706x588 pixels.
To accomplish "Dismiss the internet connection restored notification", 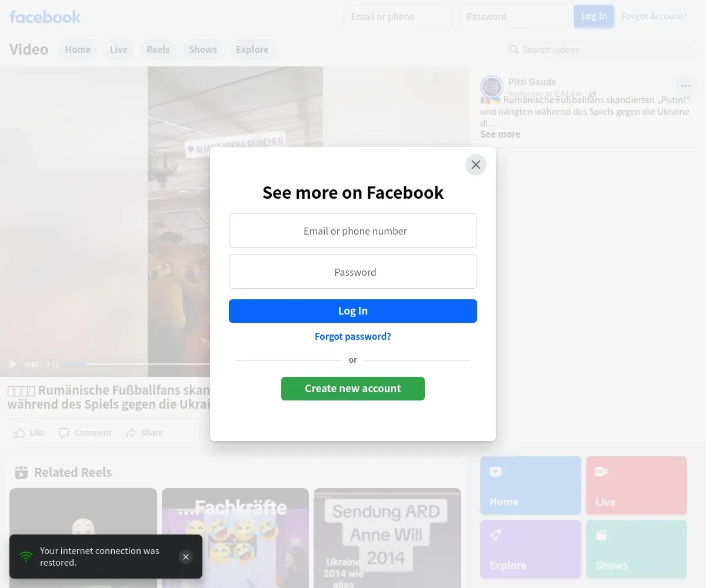I will point(186,557).
